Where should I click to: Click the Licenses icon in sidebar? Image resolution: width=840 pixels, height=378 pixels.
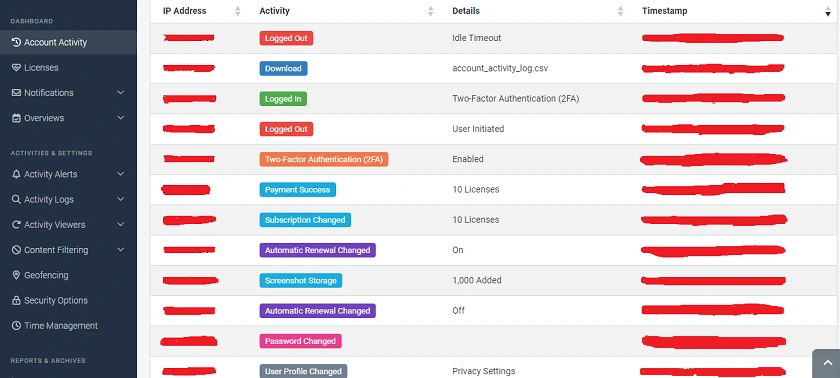pyautogui.click(x=16, y=67)
